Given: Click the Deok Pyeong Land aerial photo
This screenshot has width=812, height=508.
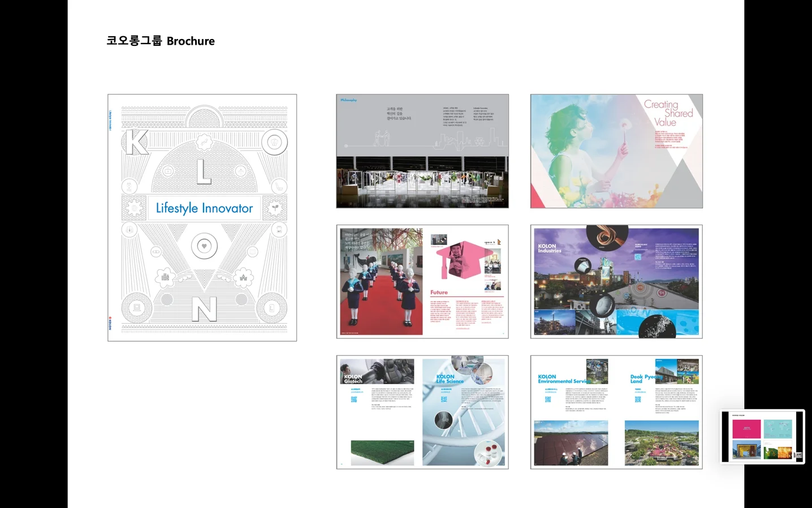Looking at the screenshot, I should pos(662,443).
